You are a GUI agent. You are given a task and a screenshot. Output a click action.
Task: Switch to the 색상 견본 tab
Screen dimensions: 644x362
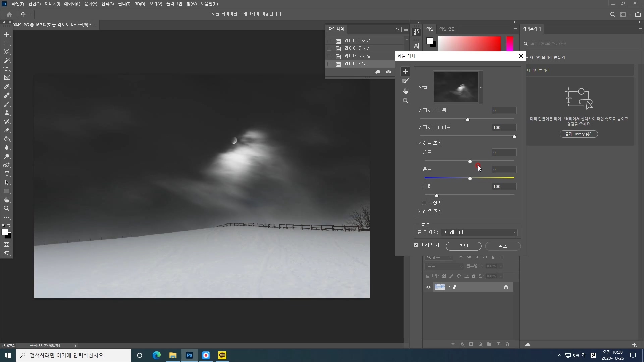point(447,29)
